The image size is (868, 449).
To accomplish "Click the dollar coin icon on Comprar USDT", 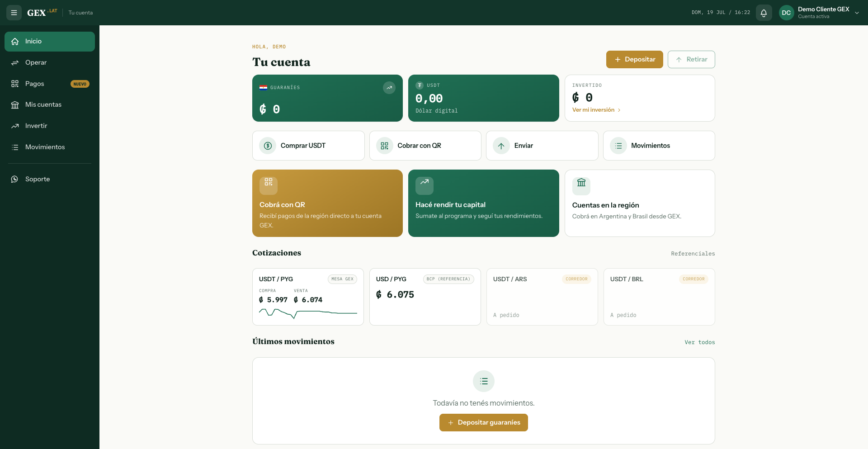I will [268, 146].
